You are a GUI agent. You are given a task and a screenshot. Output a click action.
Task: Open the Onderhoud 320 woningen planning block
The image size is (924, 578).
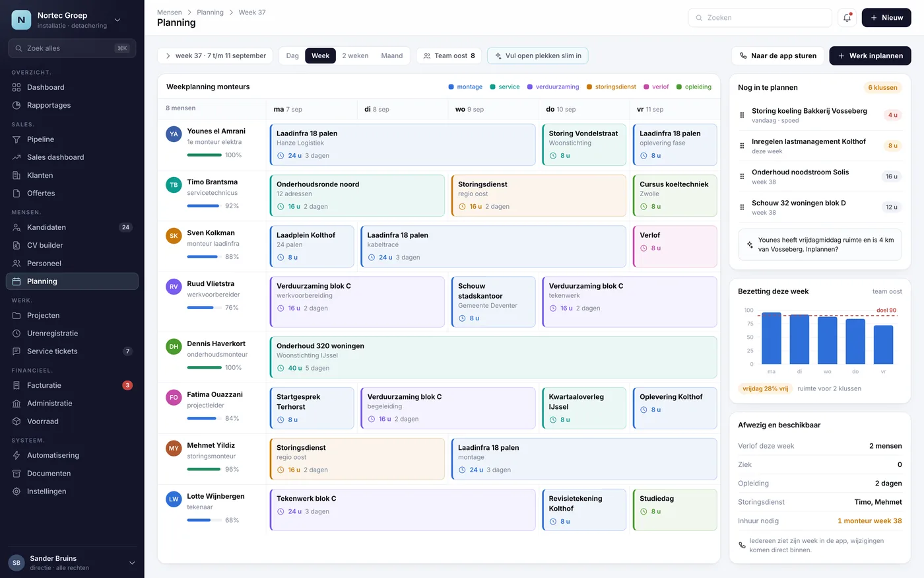[493, 357]
